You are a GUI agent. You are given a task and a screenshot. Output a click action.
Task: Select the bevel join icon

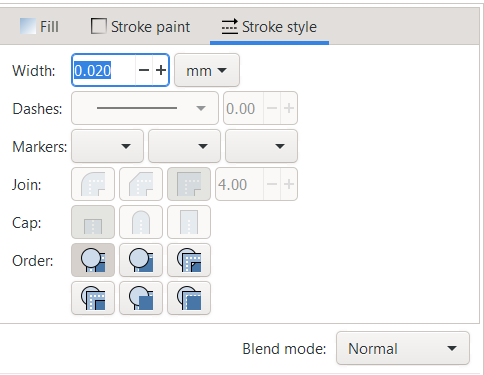point(141,184)
